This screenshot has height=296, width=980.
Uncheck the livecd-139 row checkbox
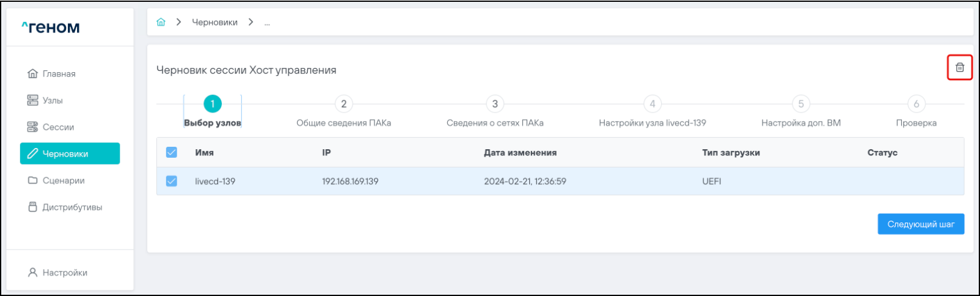pyautogui.click(x=172, y=181)
